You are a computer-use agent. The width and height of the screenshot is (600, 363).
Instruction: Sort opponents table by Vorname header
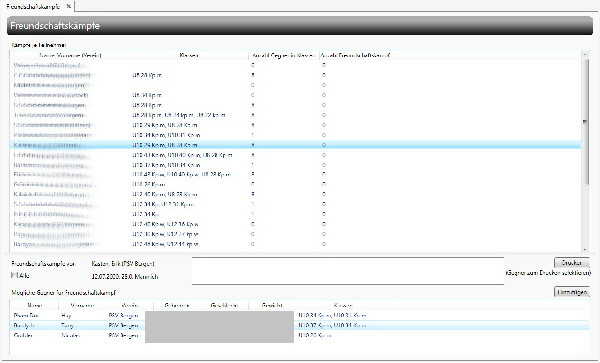(83, 306)
